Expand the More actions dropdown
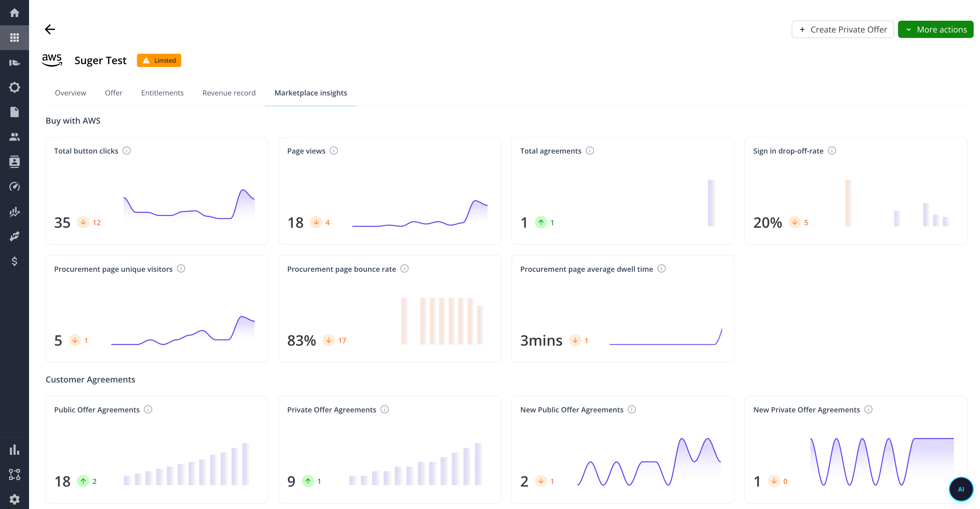The height and width of the screenshot is (509, 980). [x=935, y=30]
